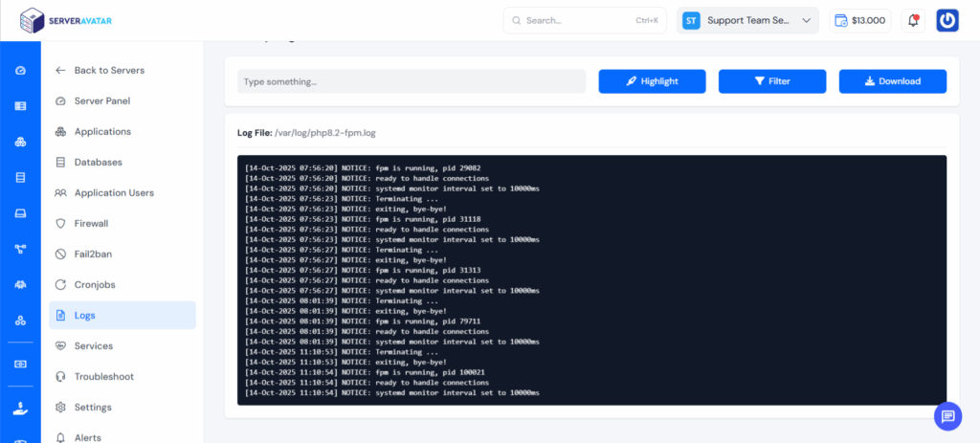
Task: Go Back to Servers
Action: tap(122, 71)
